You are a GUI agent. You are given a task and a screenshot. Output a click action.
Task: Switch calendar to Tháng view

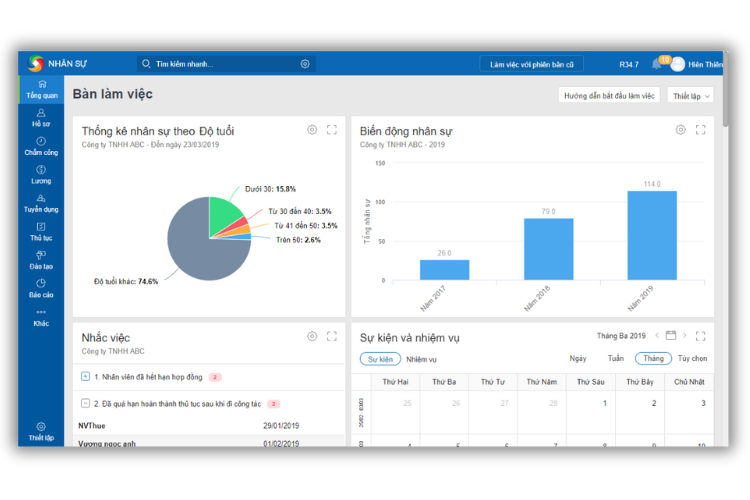653,359
